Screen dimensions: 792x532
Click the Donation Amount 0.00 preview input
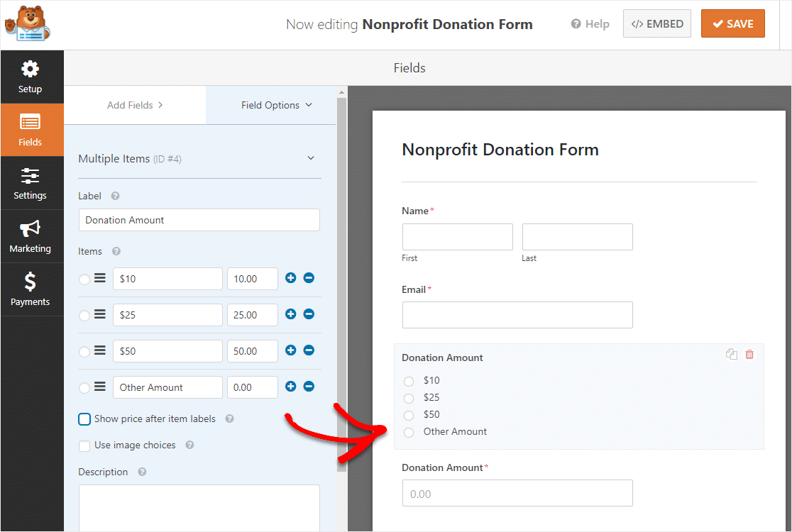(517, 493)
